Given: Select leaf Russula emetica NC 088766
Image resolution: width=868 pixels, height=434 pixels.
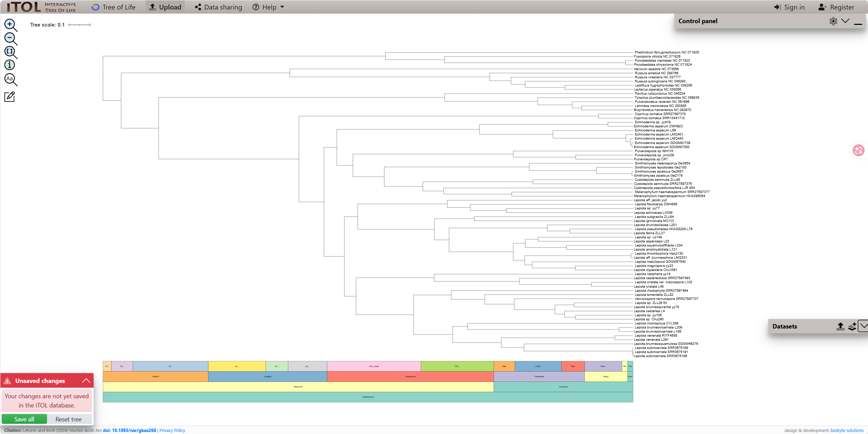Looking at the screenshot, I should (656, 73).
